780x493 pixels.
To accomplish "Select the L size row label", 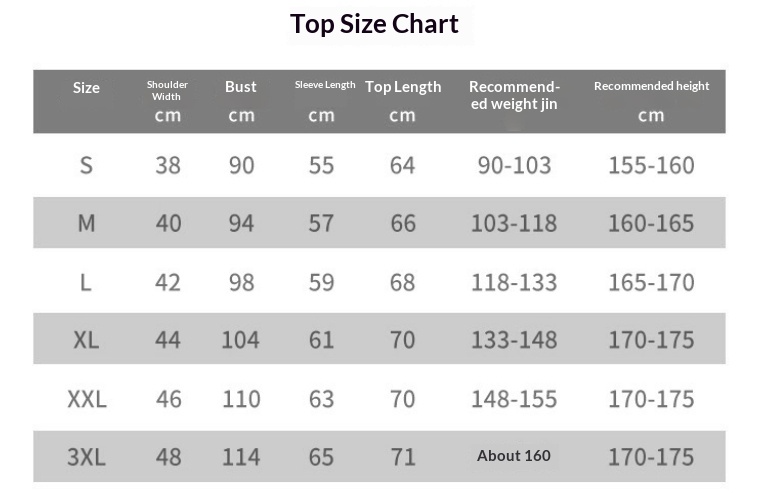I will [86, 282].
